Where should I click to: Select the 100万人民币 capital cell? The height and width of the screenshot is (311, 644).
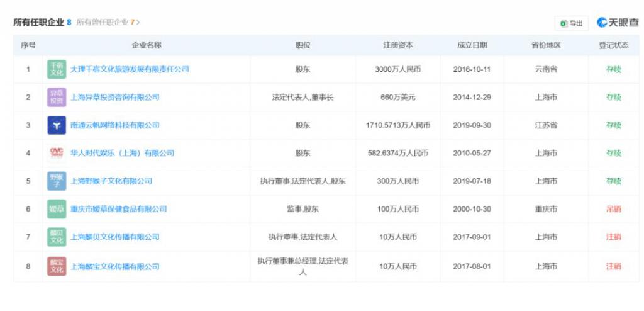point(398,209)
